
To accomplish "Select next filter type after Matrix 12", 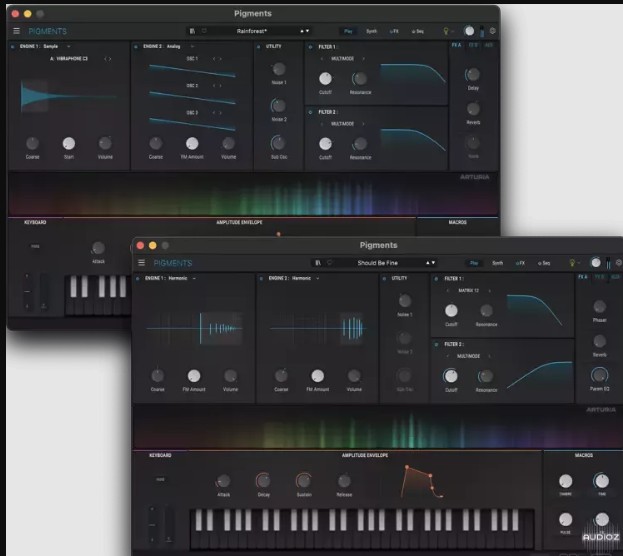I will [490, 291].
